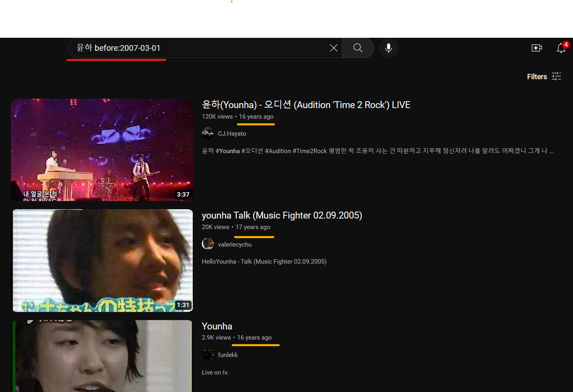Click the 3:37 duration badge
This screenshot has height=392, width=573.
point(183,194)
